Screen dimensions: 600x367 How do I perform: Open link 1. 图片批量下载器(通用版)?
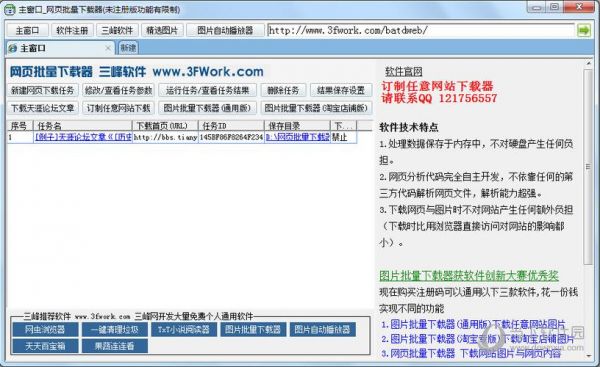474,325
